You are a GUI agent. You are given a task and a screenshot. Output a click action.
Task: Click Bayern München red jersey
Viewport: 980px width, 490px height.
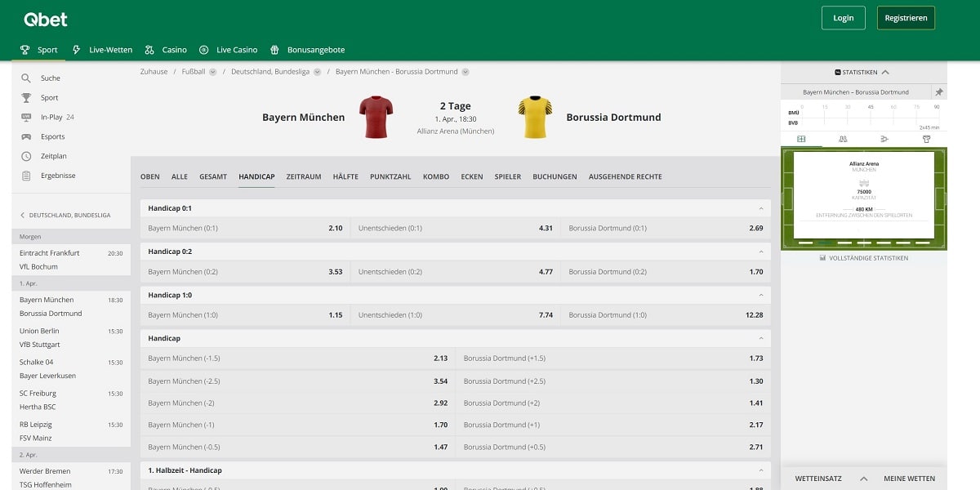376,117
